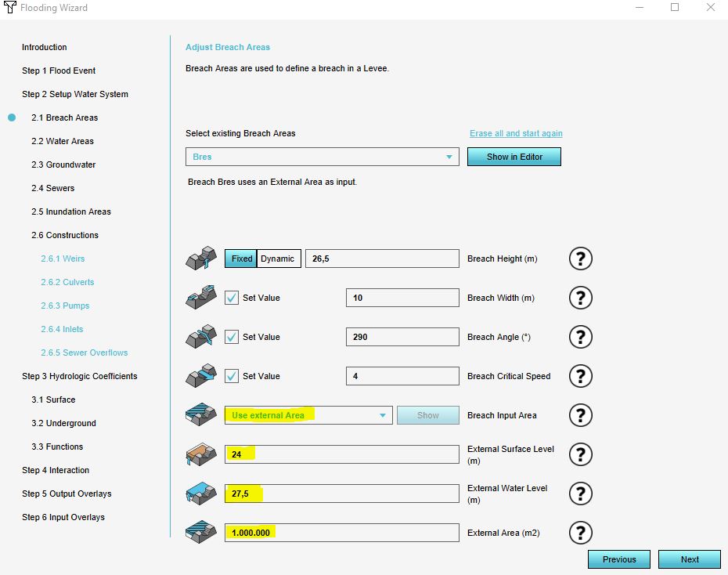This screenshot has width=728, height=575.
Task: Open help for External Water Level
Action: (579, 494)
